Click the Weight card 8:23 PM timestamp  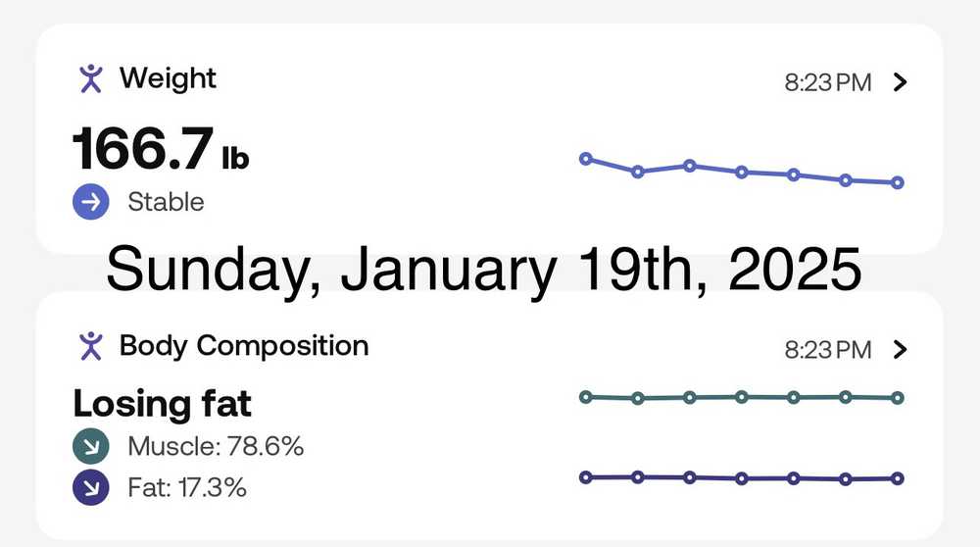pos(827,82)
